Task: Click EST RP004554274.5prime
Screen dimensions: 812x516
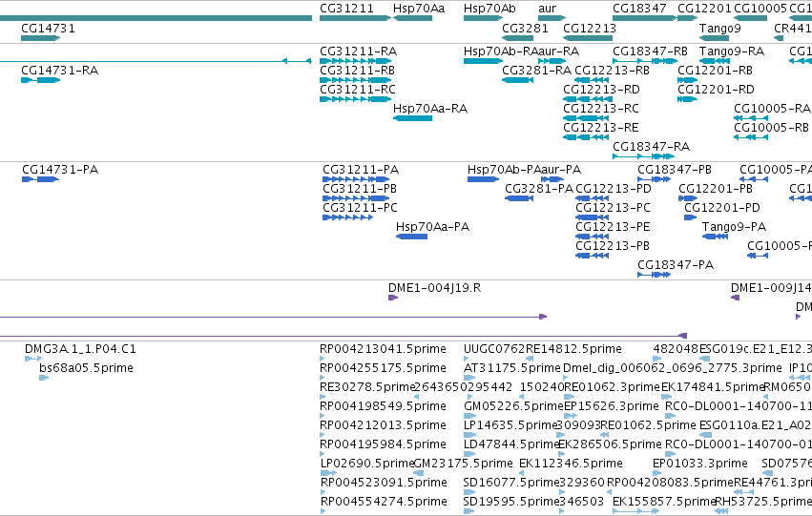Action: [323, 511]
